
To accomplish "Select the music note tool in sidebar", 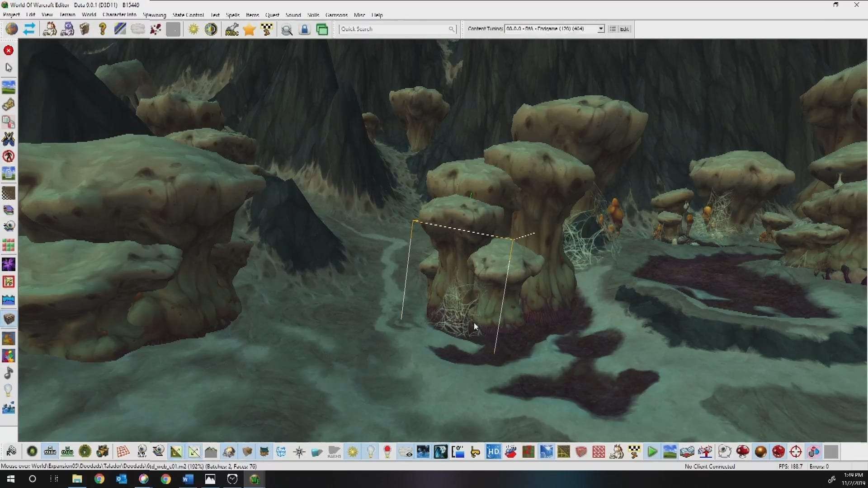I will 9,373.
